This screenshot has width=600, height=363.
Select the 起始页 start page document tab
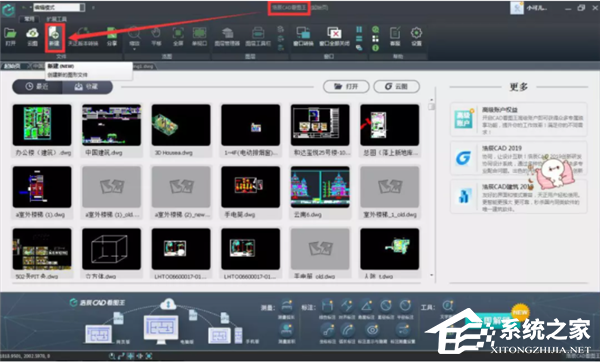[12, 66]
